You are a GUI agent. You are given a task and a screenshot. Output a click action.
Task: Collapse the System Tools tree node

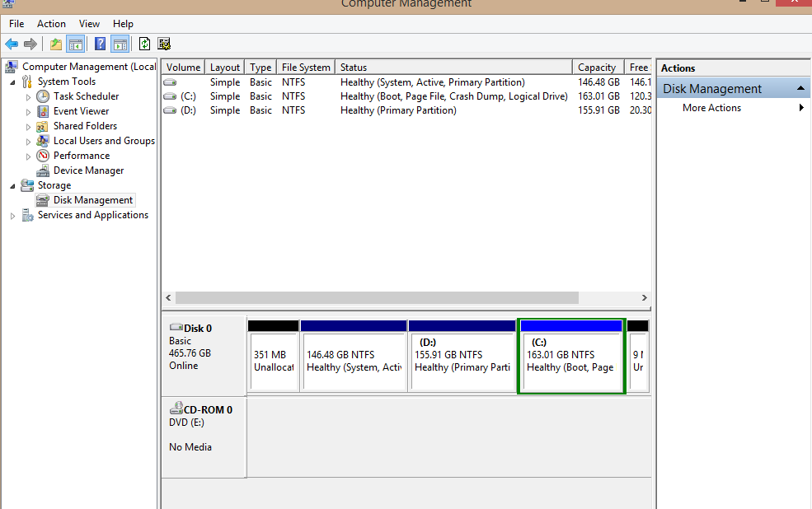(12, 82)
